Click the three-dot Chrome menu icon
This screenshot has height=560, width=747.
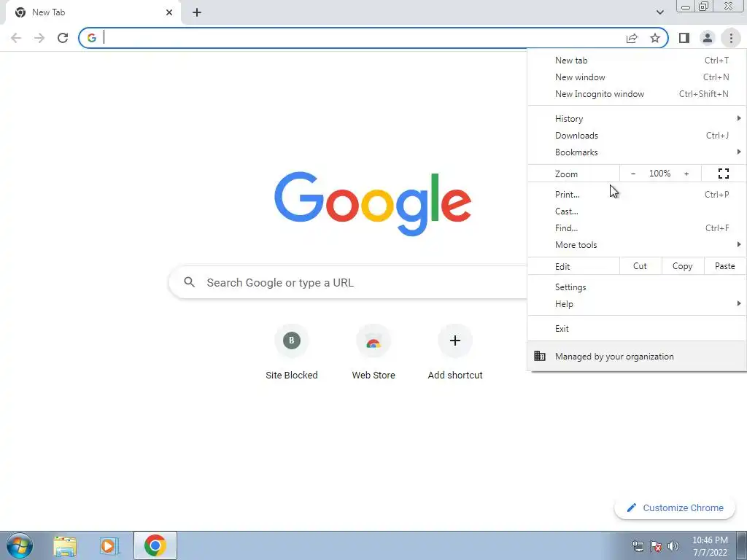pyautogui.click(x=731, y=38)
